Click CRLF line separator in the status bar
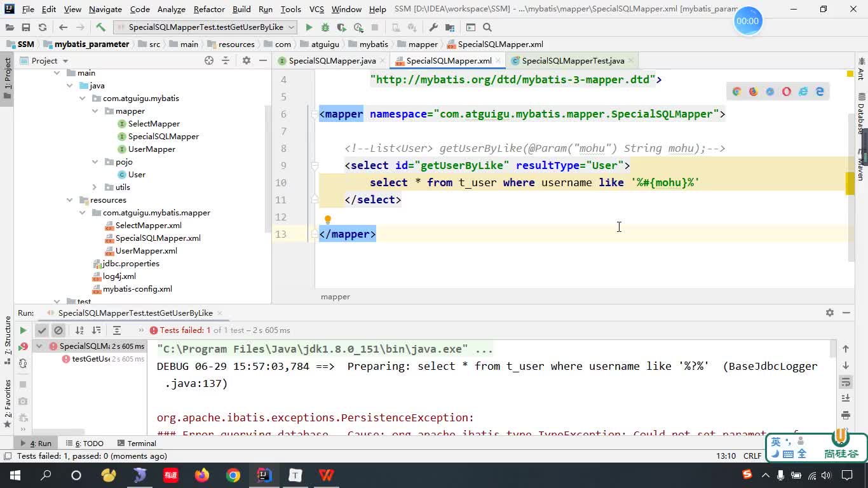This screenshot has height=488, width=868. [x=752, y=456]
